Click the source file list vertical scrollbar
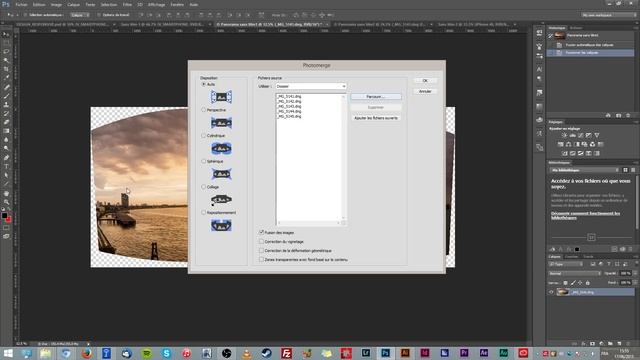 (344, 157)
